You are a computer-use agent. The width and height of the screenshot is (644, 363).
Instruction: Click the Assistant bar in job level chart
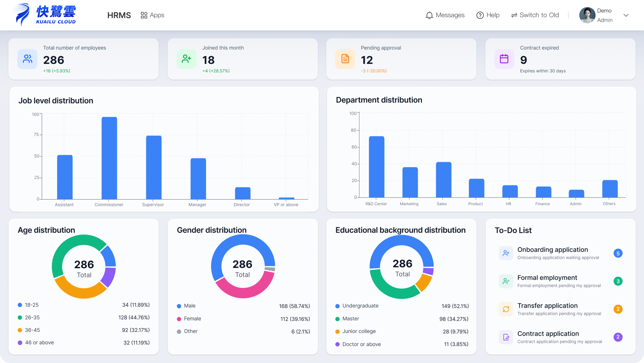coord(65,177)
